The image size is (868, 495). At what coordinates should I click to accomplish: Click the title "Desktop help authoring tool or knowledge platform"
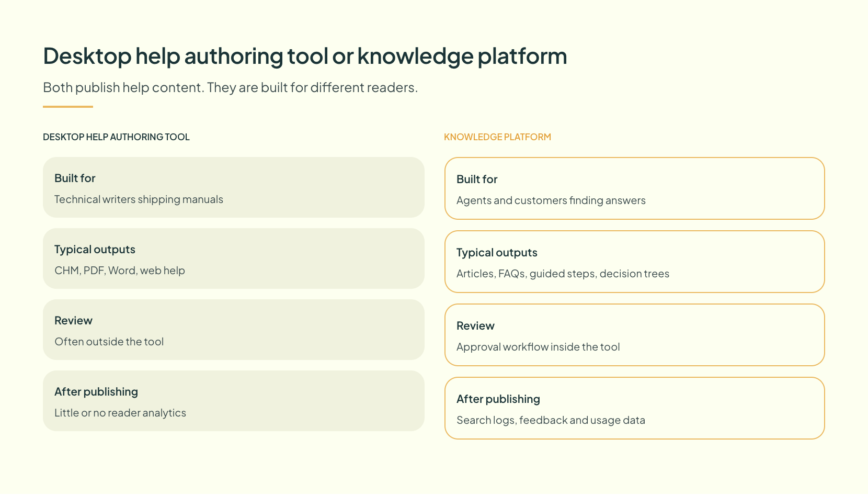click(305, 57)
